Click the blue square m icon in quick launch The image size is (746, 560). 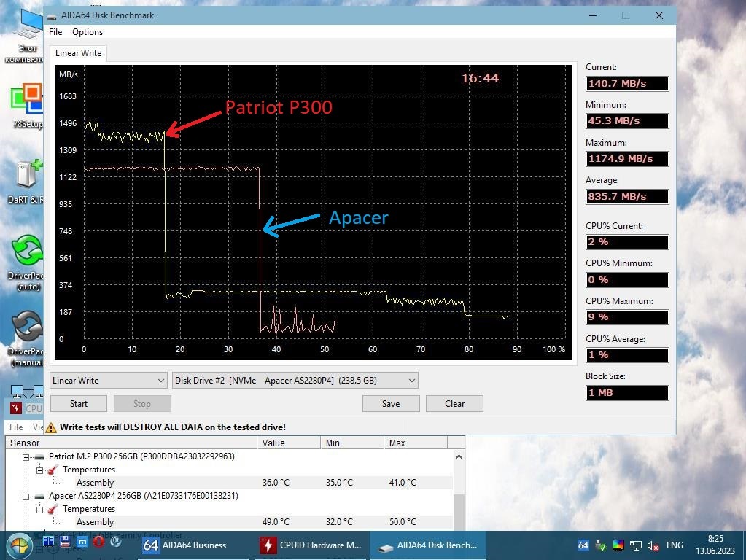coord(82,542)
